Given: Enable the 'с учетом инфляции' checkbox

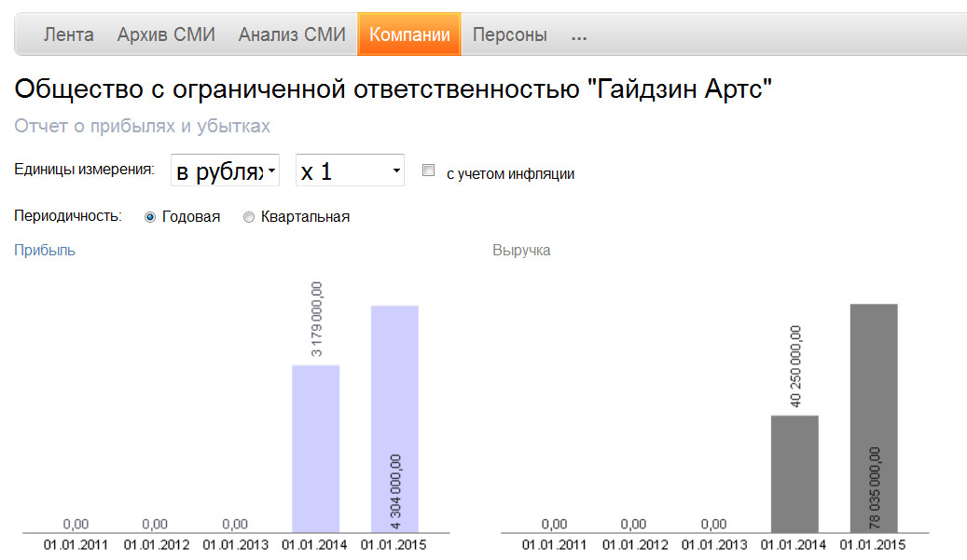Looking at the screenshot, I should coord(429,170).
